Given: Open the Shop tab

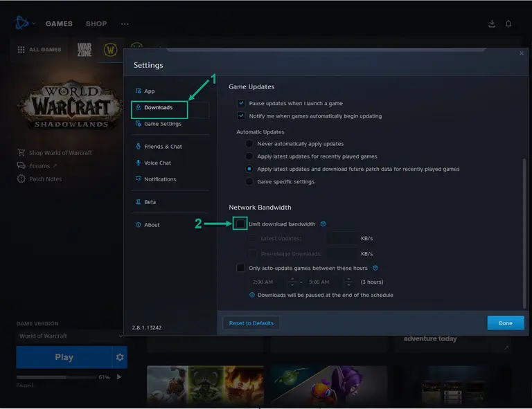Looking at the screenshot, I should coord(96,24).
